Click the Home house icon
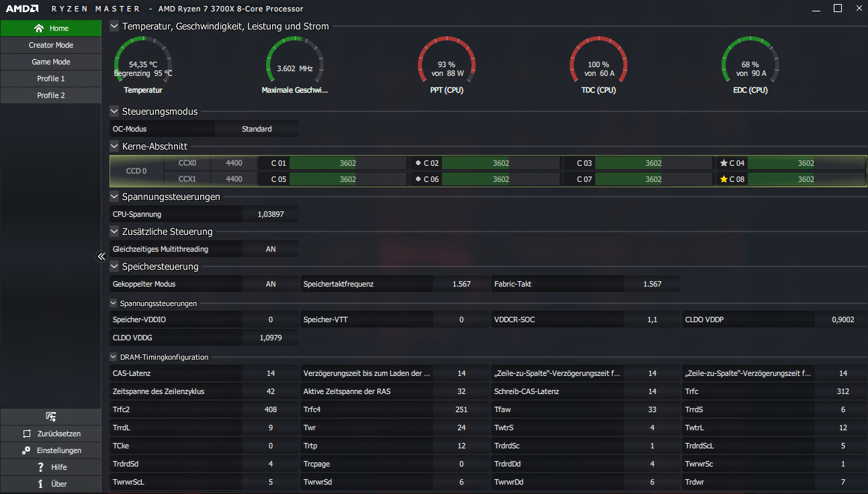 tap(38, 28)
